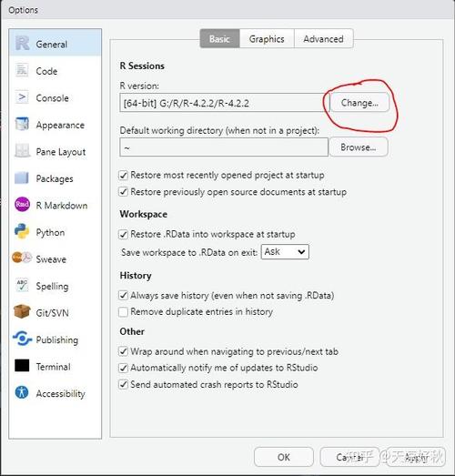455x476 pixels.
Task: Open the Sweave settings label
Action: point(51,259)
